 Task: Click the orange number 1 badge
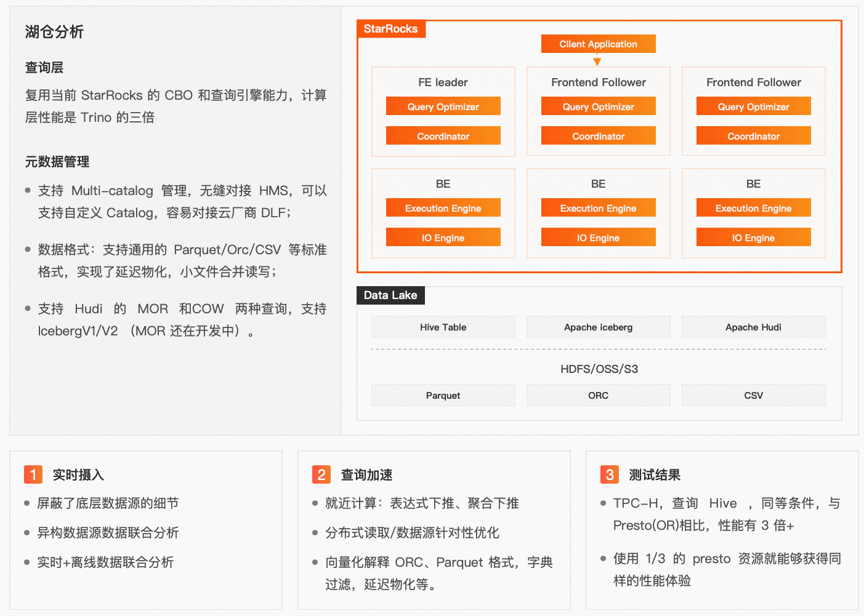tap(33, 474)
